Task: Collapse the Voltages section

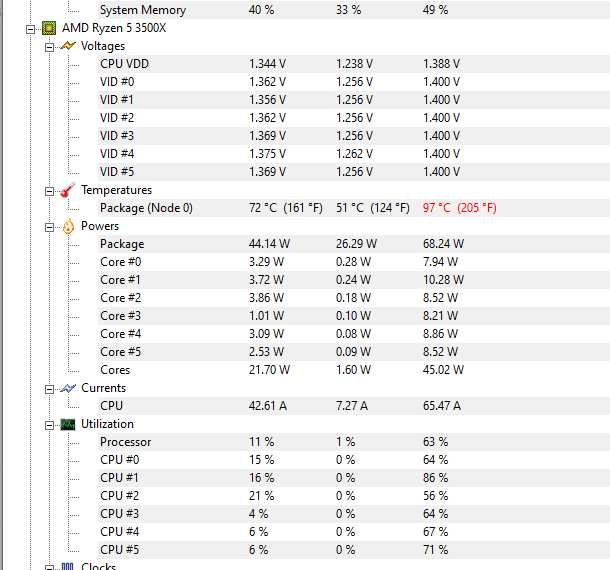Action: pyautogui.click(x=49, y=46)
